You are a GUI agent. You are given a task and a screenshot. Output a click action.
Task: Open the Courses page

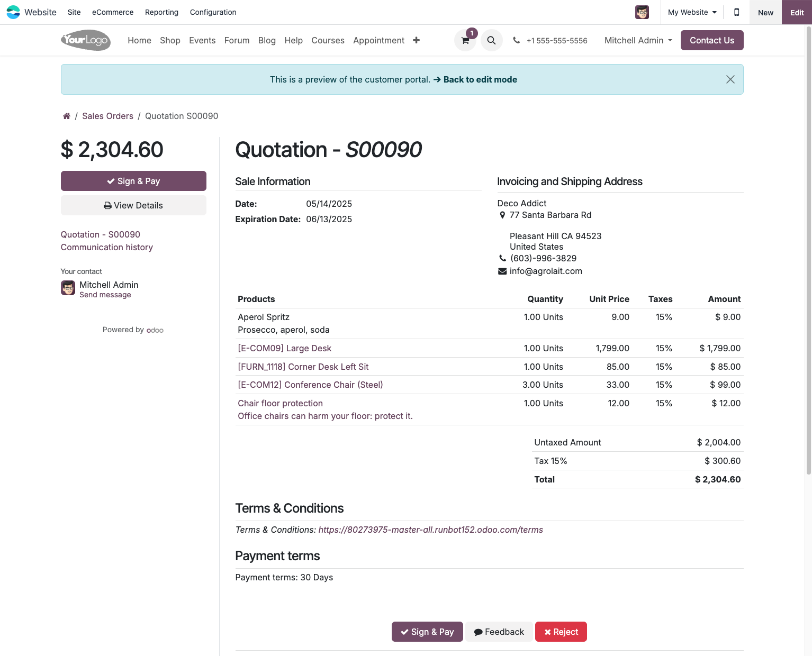coord(328,40)
